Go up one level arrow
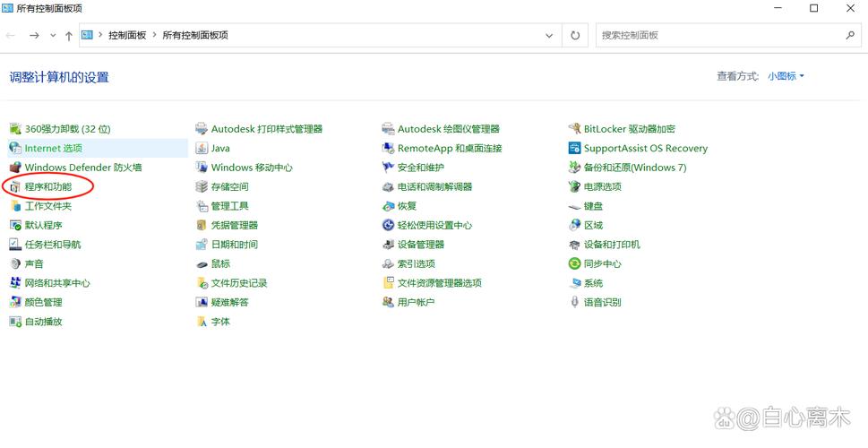Image resolution: width=868 pixels, height=448 pixels. tap(69, 36)
